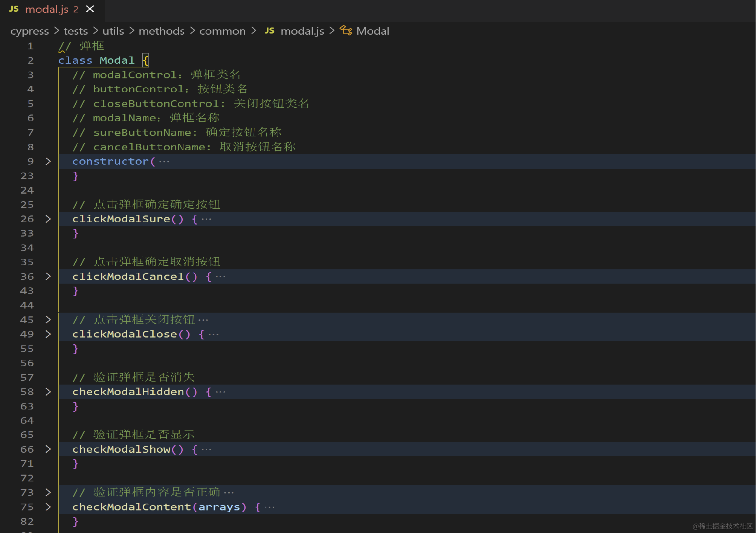Unfold the clickModalCancel method
Viewport: 756px width, 533px height.
(x=48, y=276)
